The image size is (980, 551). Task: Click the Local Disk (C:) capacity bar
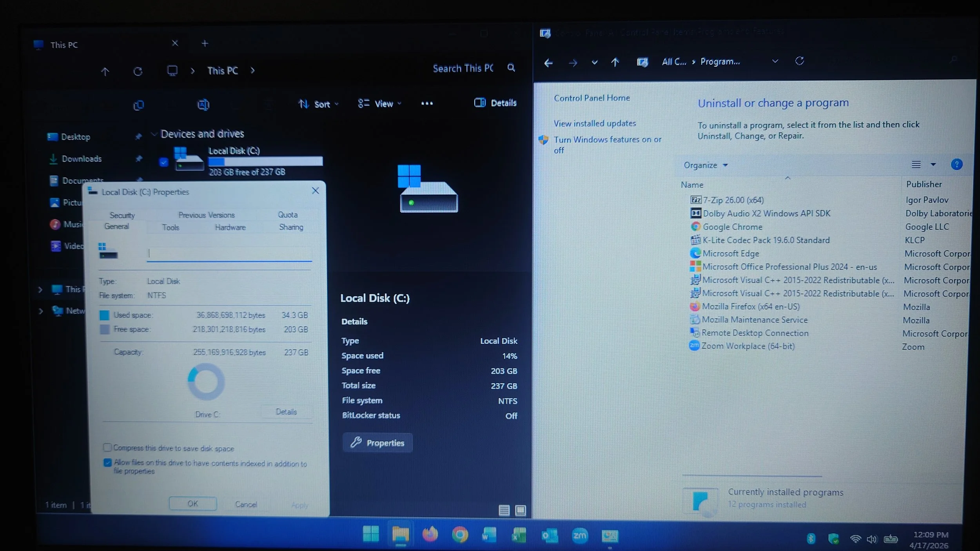[265, 161]
